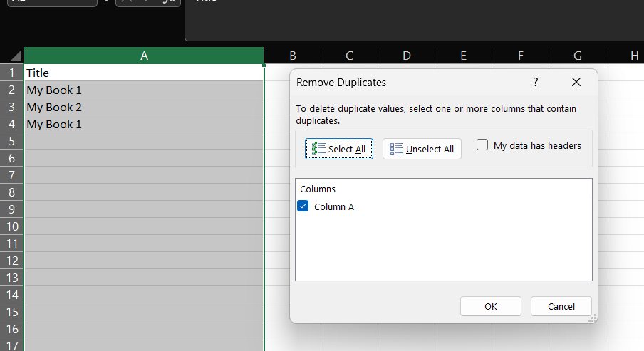This screenshot has height=351, width=644.
Task: Select the column B header
Action: (x=292, y=56)
